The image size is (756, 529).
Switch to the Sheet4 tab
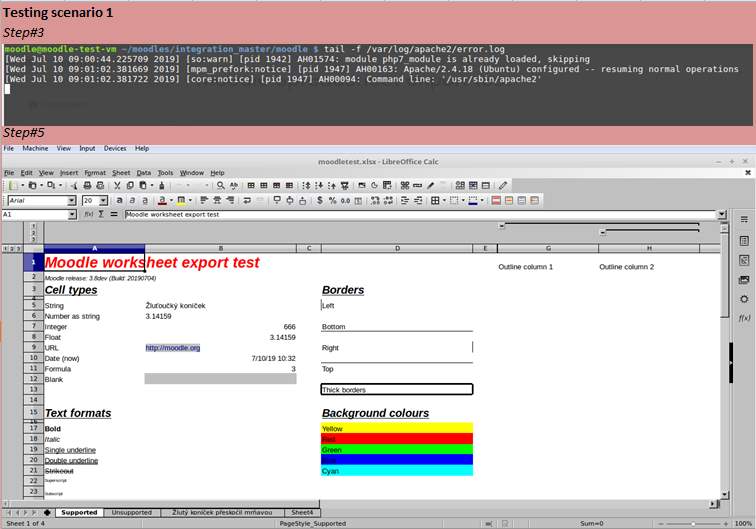point(302,512)
